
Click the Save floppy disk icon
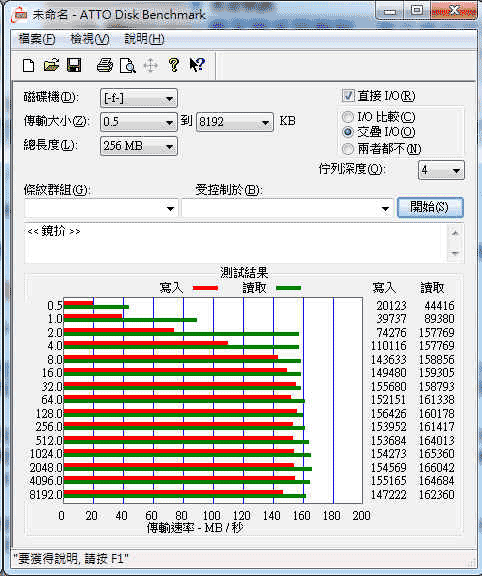tap(74, 65)
